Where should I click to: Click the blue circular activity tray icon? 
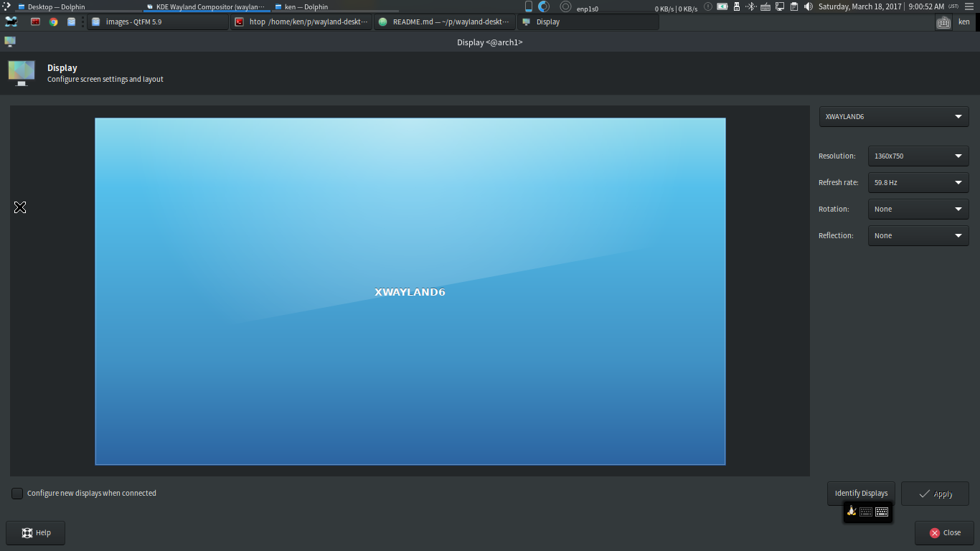544,6
